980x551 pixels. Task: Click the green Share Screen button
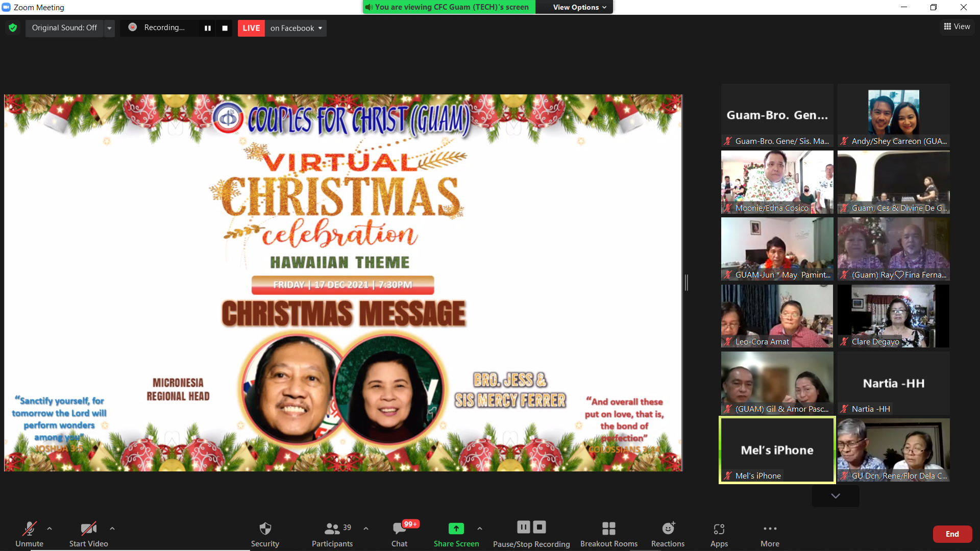coord(456,534)
